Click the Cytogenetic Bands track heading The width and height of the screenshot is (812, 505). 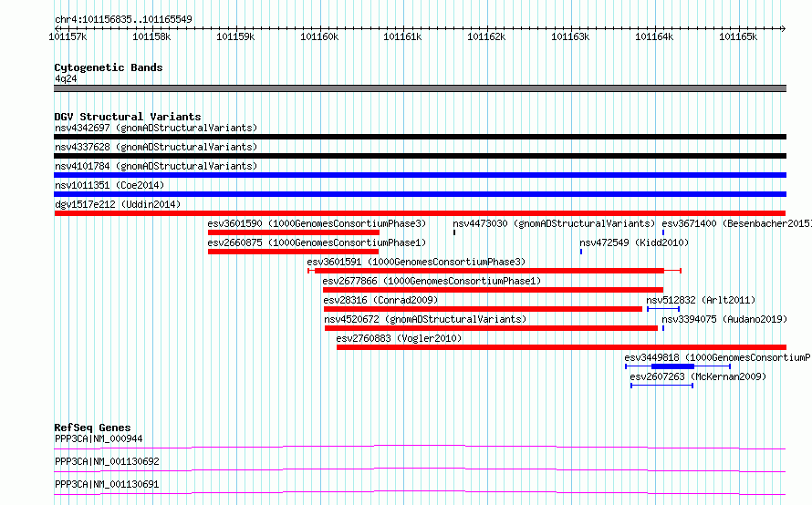click(109, 67)
